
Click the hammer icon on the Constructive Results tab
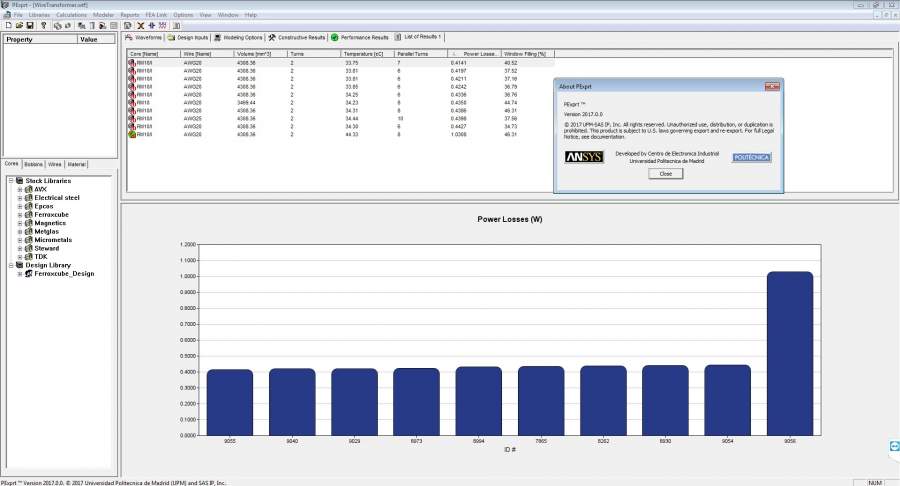point(272,37)
